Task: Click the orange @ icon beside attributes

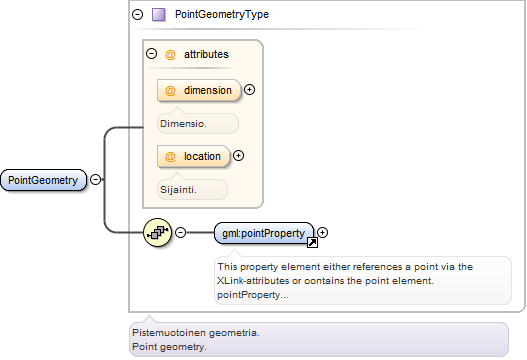Action: [x=170, y=54]
